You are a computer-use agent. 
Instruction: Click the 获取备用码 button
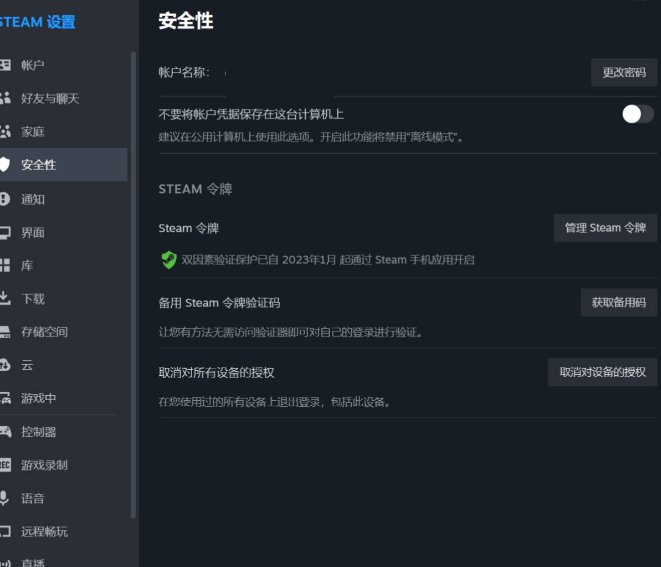point(619,302)
